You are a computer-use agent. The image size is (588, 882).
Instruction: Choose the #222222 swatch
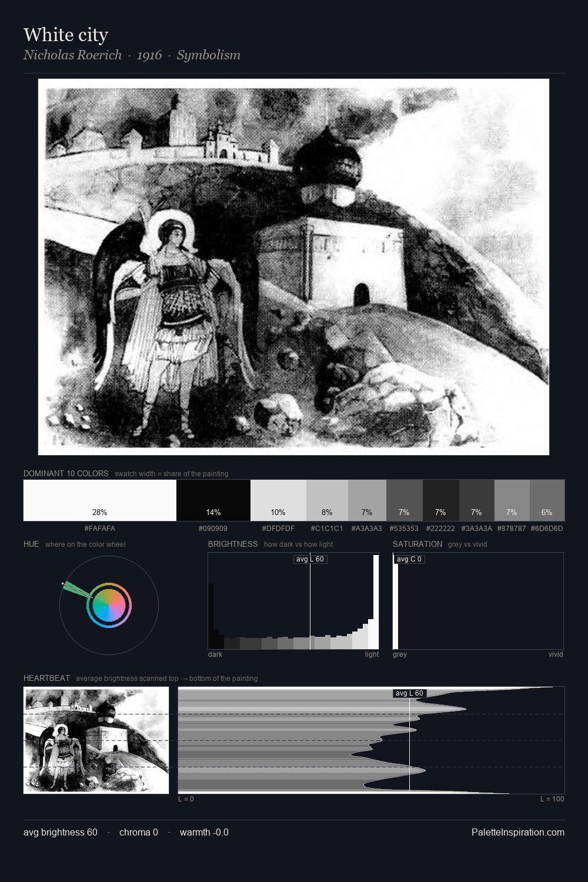coord(440,500)
